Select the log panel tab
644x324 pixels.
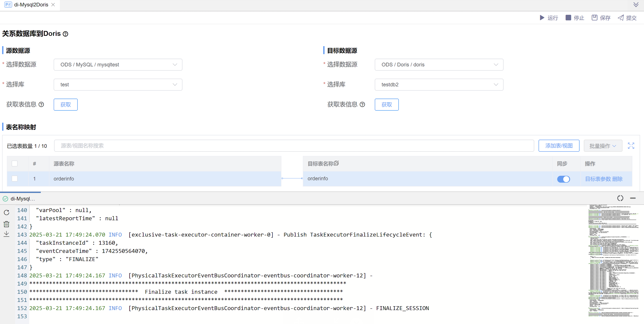point(23,199)
